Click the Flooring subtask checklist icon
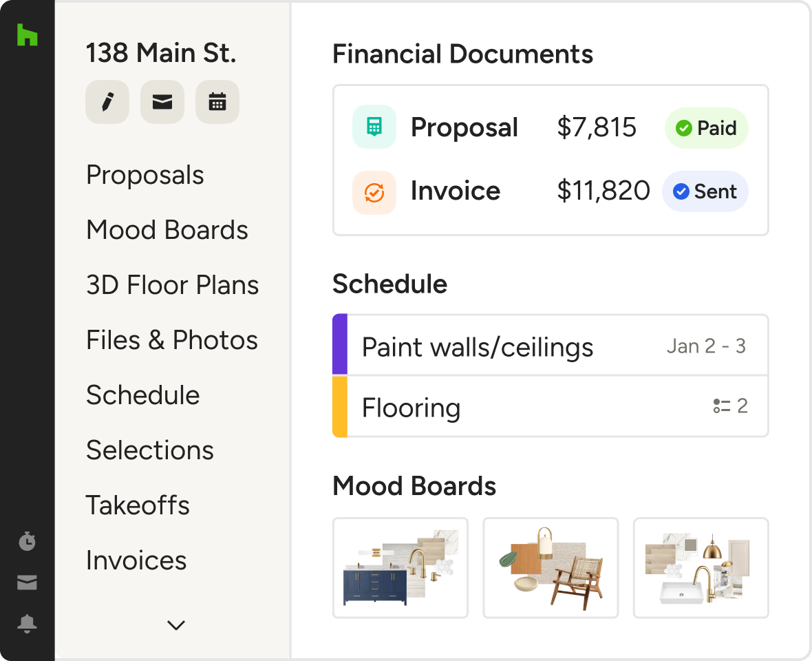Screen dimensions: 812x661 tap(721, 406)
